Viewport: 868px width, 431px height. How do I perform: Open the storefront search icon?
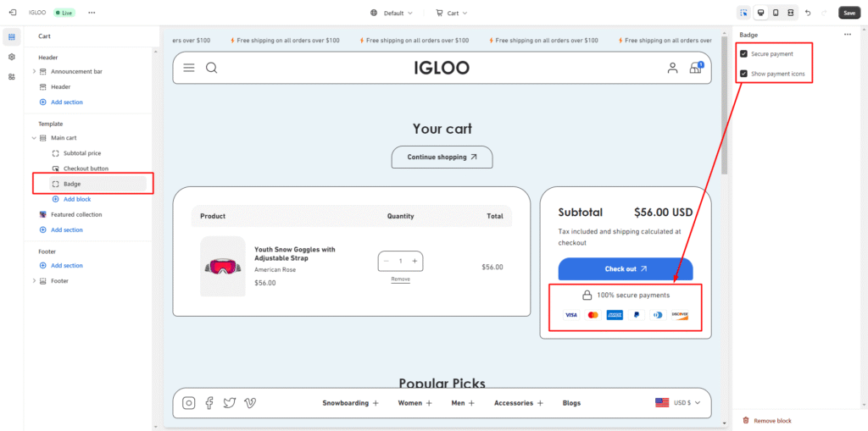click(212, 68)
